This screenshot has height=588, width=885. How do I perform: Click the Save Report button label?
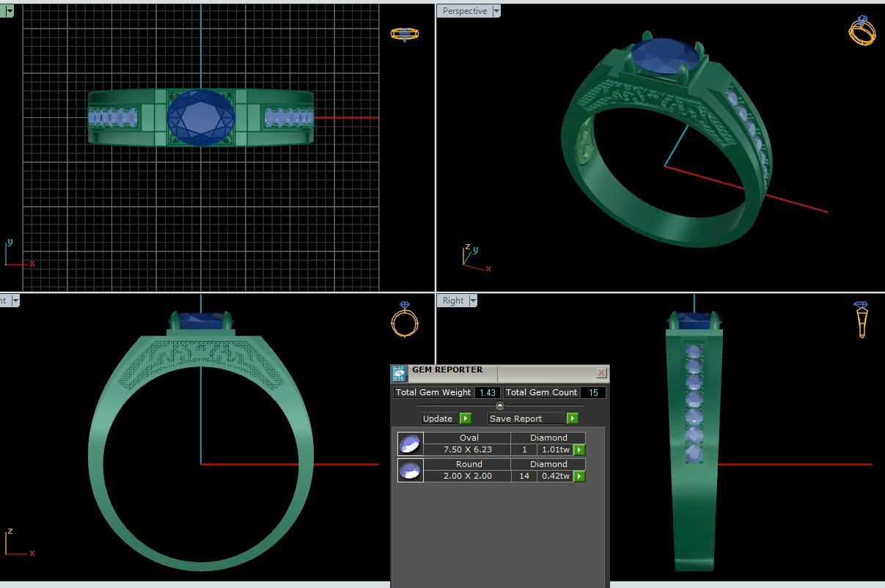[x=516, y=419]
